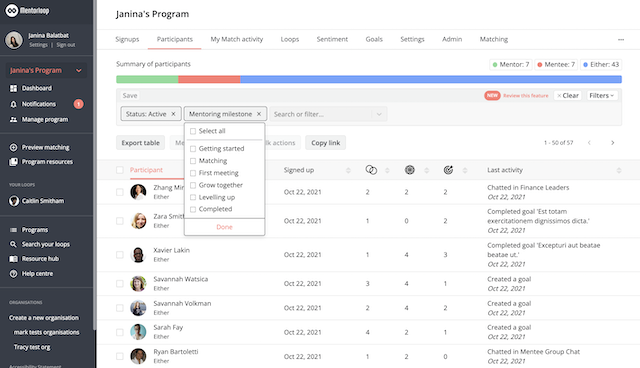Viewport: 640px width, 368px height.
Task: Expand the Search or filter combo arrow
Action: [x=379, y=114]
